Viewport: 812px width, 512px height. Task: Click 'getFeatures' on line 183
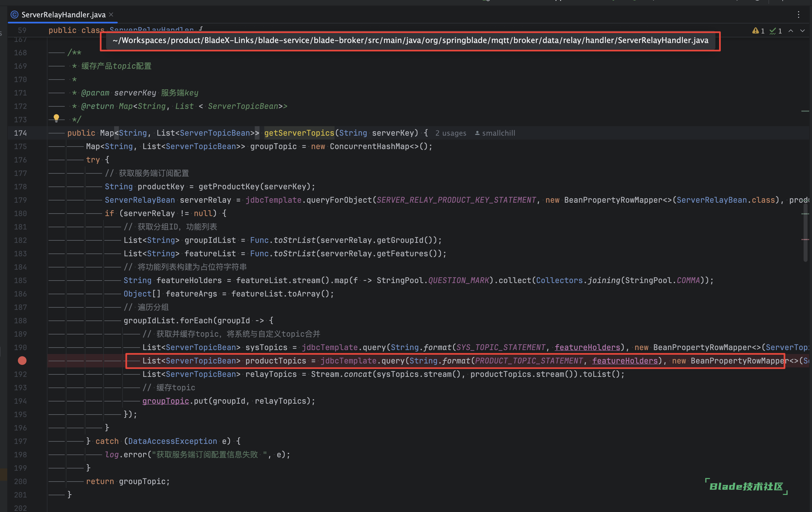pyautogui.click(x=402, y=254)
